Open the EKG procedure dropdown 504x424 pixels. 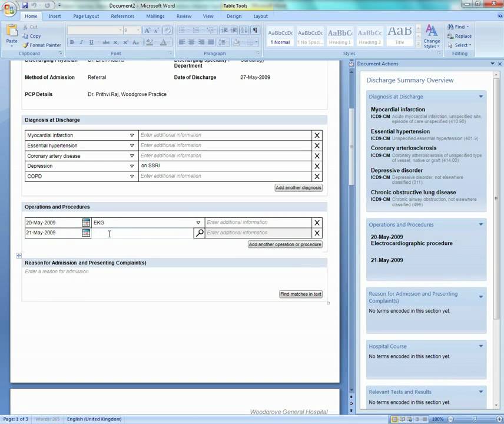198,223
